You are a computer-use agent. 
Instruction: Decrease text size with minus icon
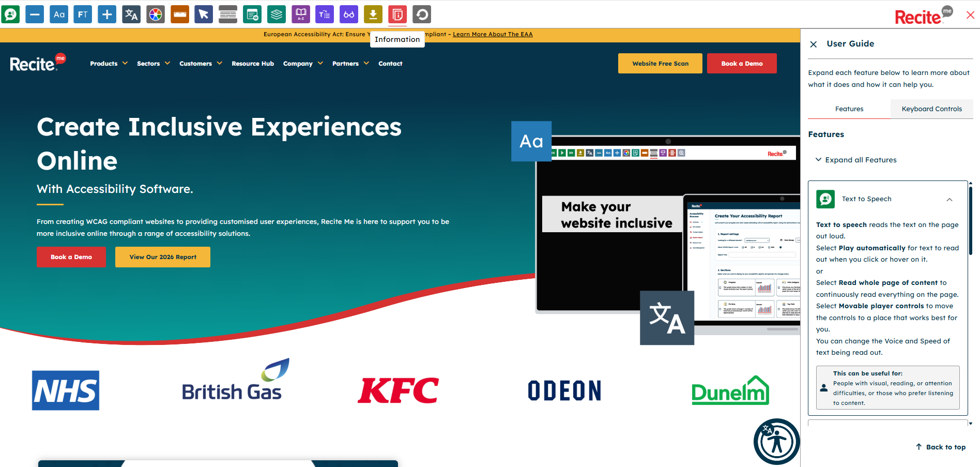[35, 14]
